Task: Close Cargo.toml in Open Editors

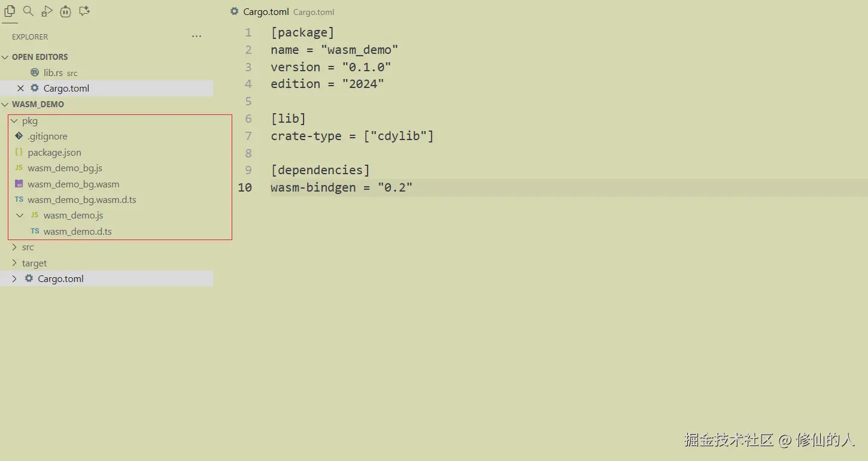Action: tap(20, 88)
